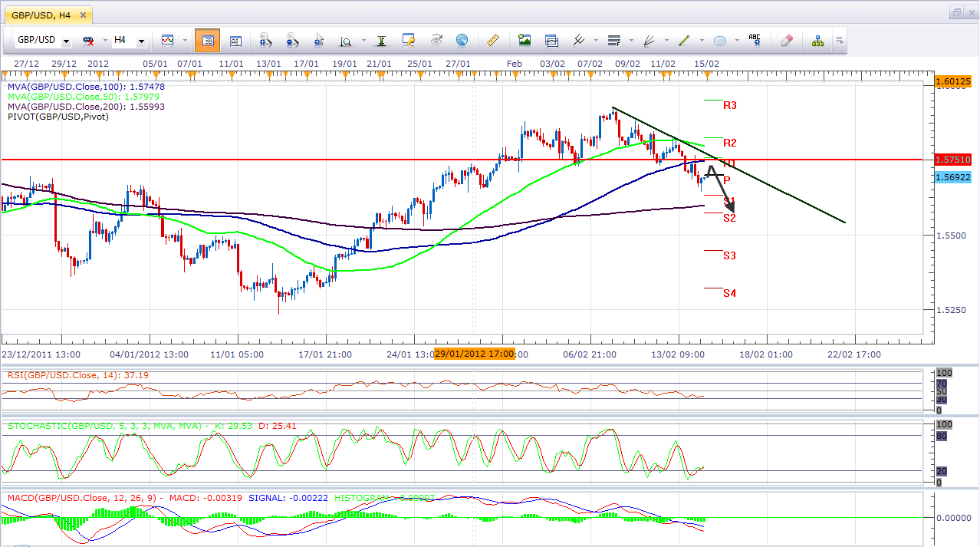Click the blue globe radar icon
Screen dimensions: 980x547
click(x=462, y=40)
